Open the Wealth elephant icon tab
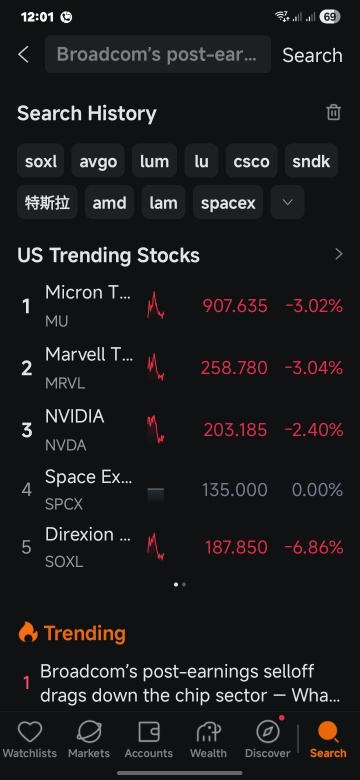Screen dimensions: 360x780 (x=208, y=740)
